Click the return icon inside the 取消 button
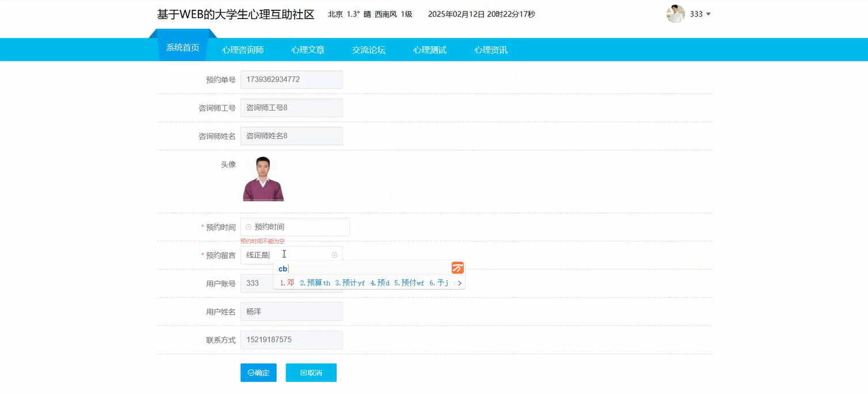868x394 pixels. click(x=304, y=373)
